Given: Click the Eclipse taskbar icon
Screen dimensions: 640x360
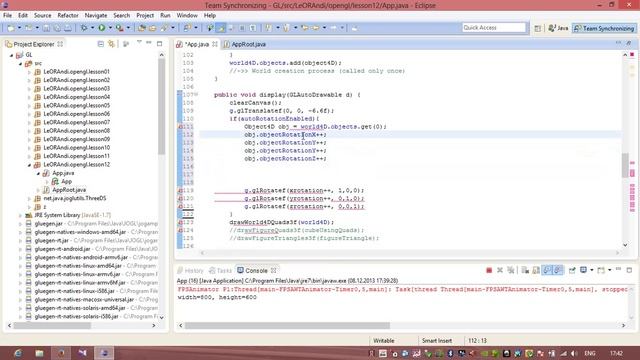Looking at the screenshot, I should [104, 353].
